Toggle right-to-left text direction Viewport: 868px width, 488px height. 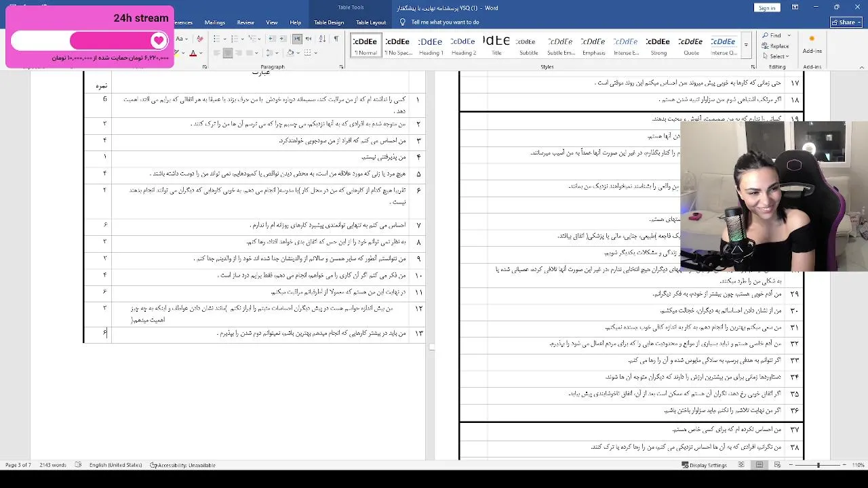309,39
